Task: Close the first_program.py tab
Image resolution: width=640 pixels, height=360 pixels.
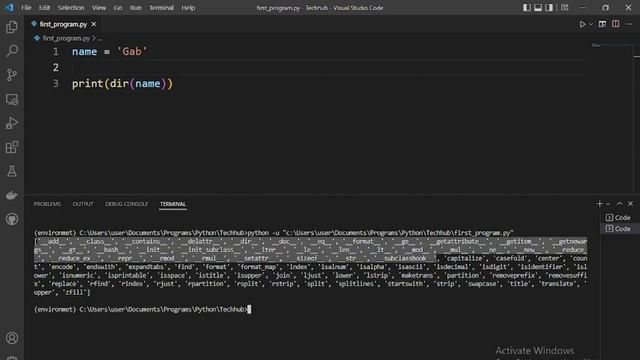Action: click(x=93, y=24)
